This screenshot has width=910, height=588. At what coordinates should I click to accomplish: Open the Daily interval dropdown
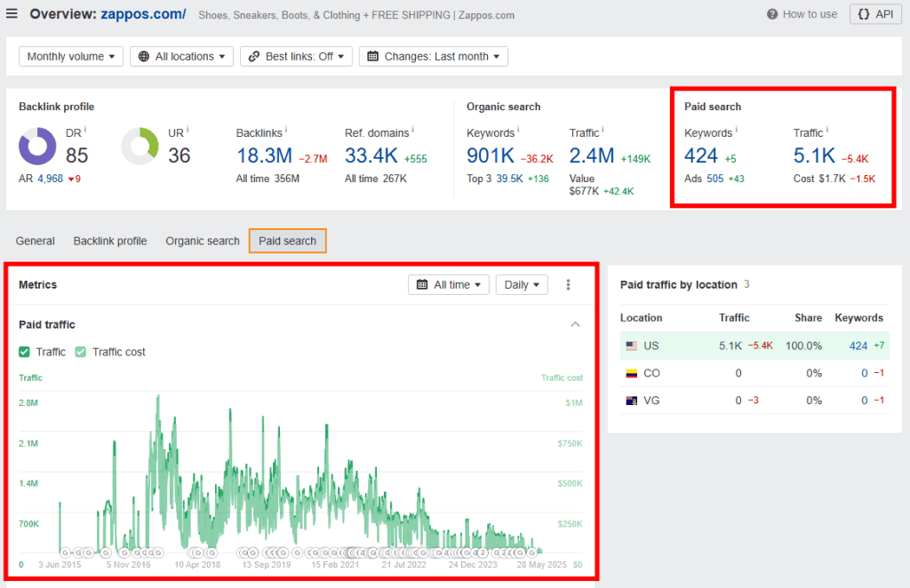[x=522, y=285]
